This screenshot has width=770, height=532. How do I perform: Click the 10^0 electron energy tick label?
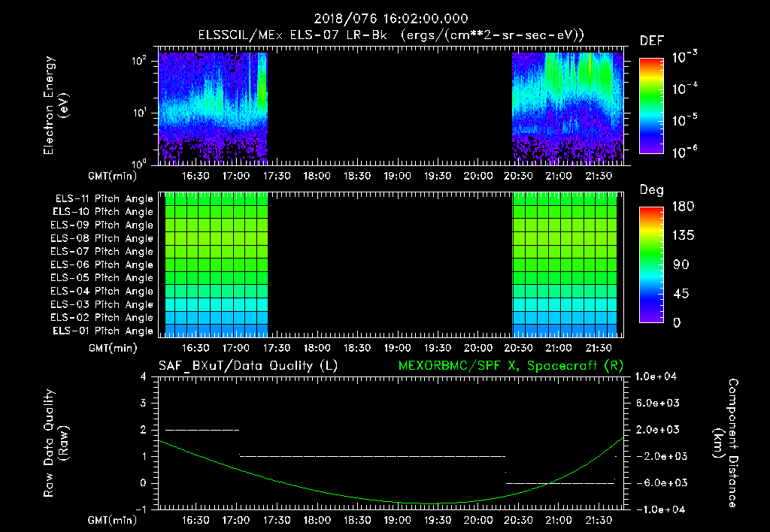[x=139, y=164]
